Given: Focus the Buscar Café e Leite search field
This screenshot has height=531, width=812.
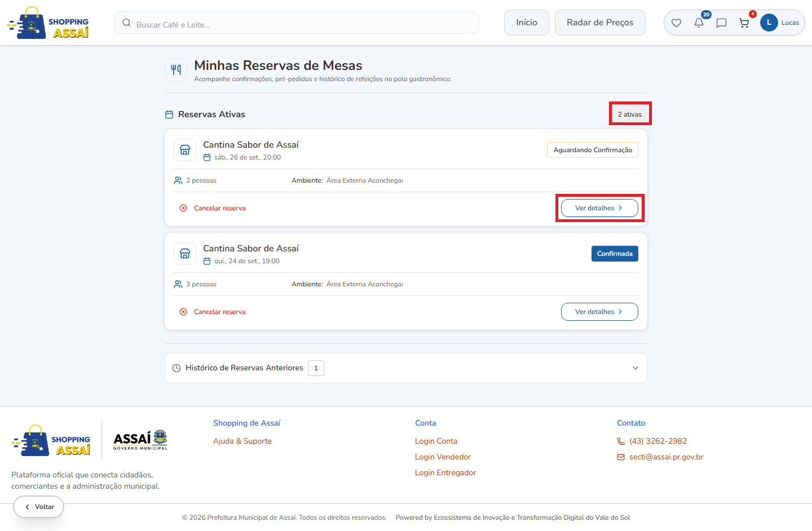Looking at the screenshot, I should pyautogui.click(x=297, y=23).
